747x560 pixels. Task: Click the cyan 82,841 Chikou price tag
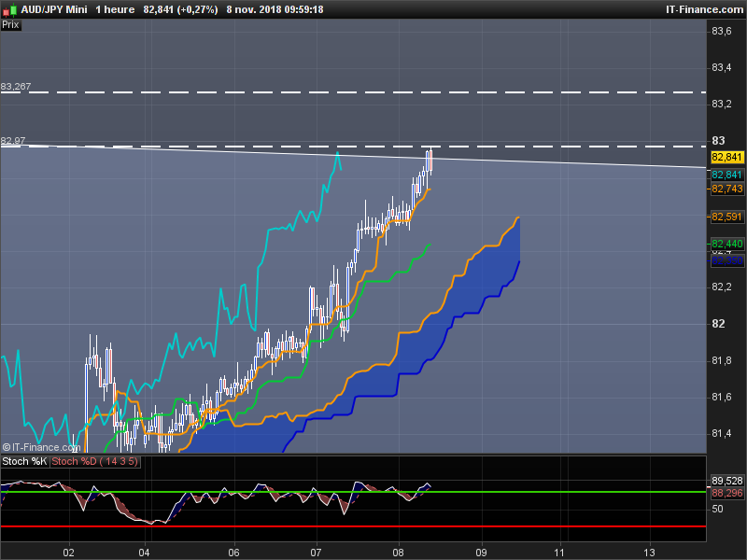pos(727,175)
